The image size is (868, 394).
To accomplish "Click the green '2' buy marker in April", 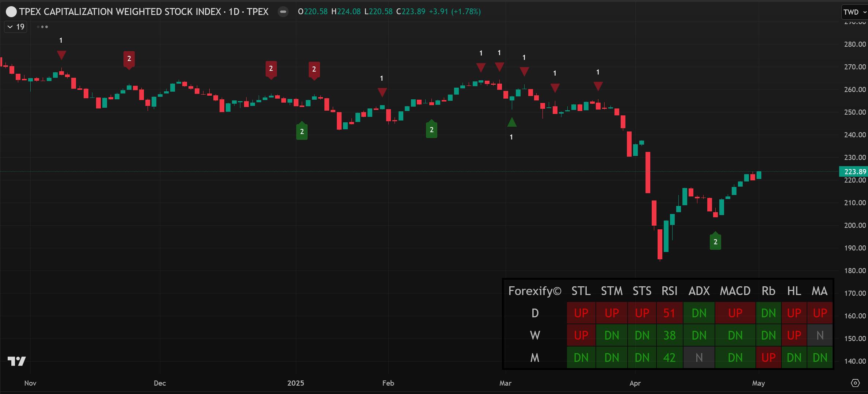I will click(x=715, y=241).
